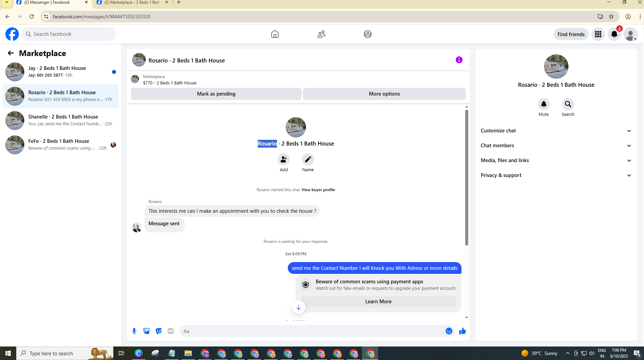Viewport: 644px width, 360px height.
Task: Click the browser address bar URL
Action: (102, 17)
